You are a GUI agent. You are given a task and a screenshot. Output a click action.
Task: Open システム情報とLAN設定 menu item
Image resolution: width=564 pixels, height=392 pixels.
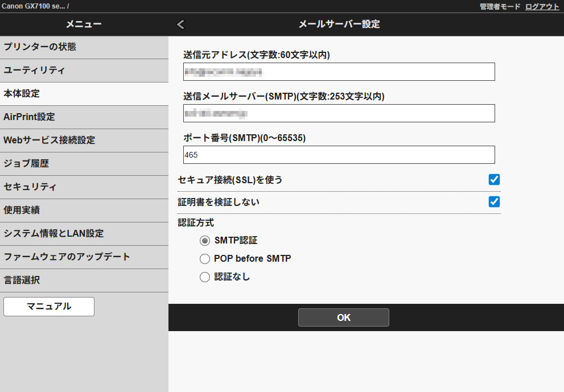click(84, 234)
